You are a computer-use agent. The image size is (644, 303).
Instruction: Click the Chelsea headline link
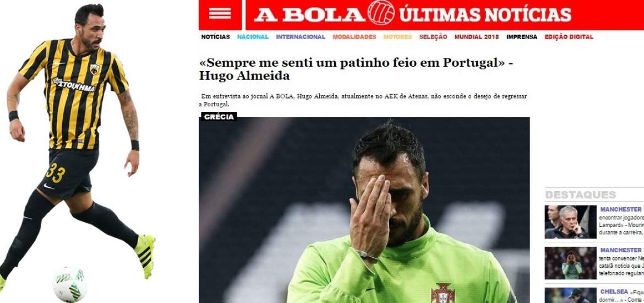pos(614,291)
